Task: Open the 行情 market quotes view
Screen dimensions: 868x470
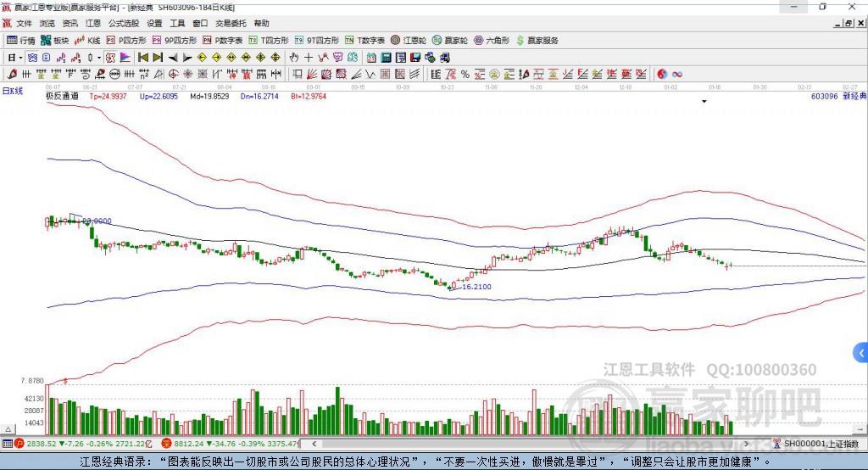Action: tap(20, 41)
